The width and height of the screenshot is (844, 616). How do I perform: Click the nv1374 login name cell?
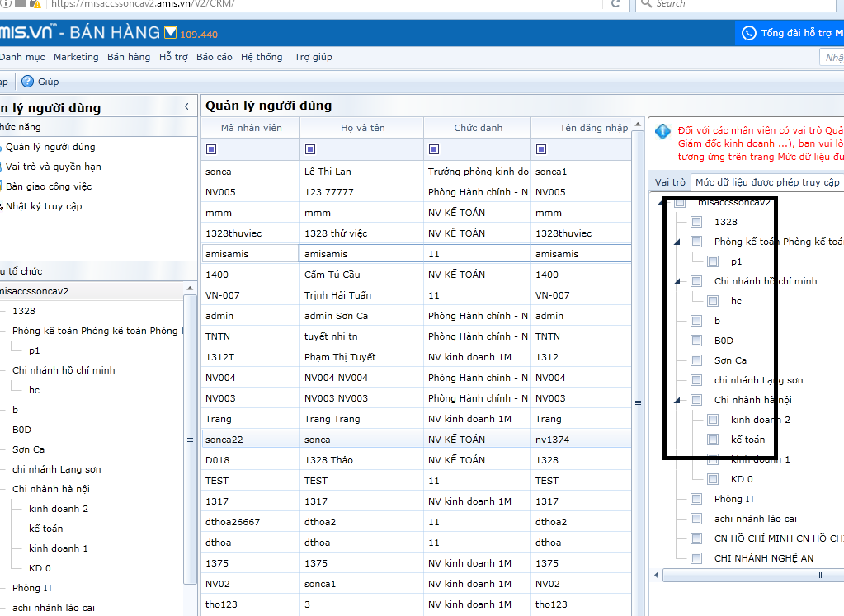tap(581, 440)
